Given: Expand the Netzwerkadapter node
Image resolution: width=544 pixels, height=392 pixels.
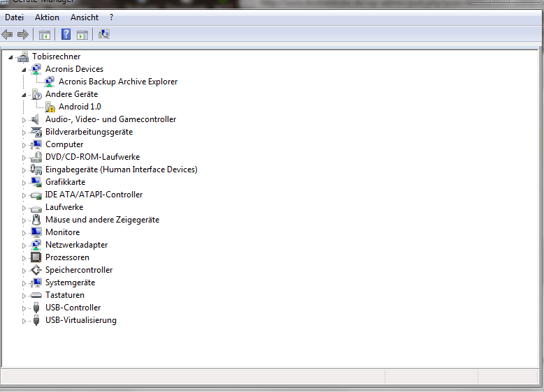Looking at the screenshot, I should [x=24, y=246].
